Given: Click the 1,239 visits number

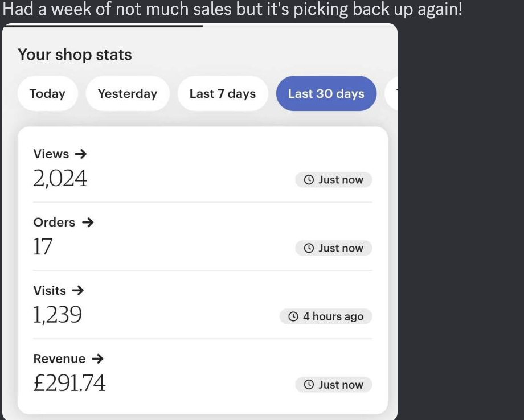Looking at the screenshot, I should (x=58, y=315).
